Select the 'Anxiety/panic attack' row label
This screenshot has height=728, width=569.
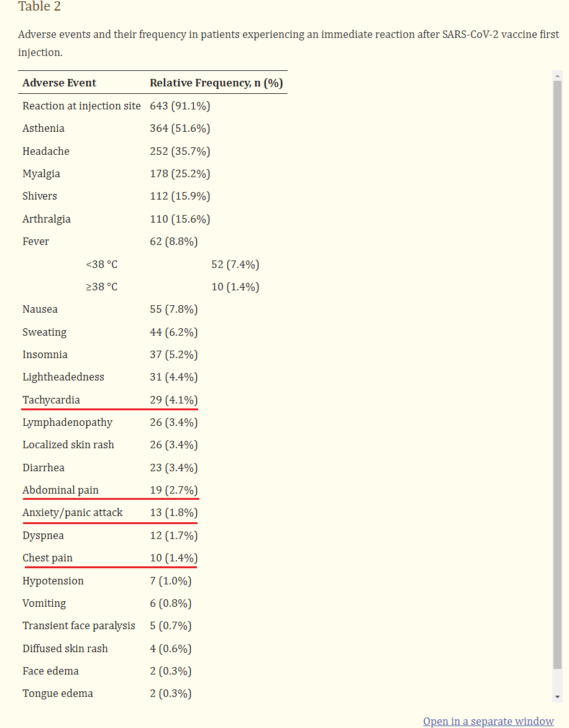(x=73, y=512)
